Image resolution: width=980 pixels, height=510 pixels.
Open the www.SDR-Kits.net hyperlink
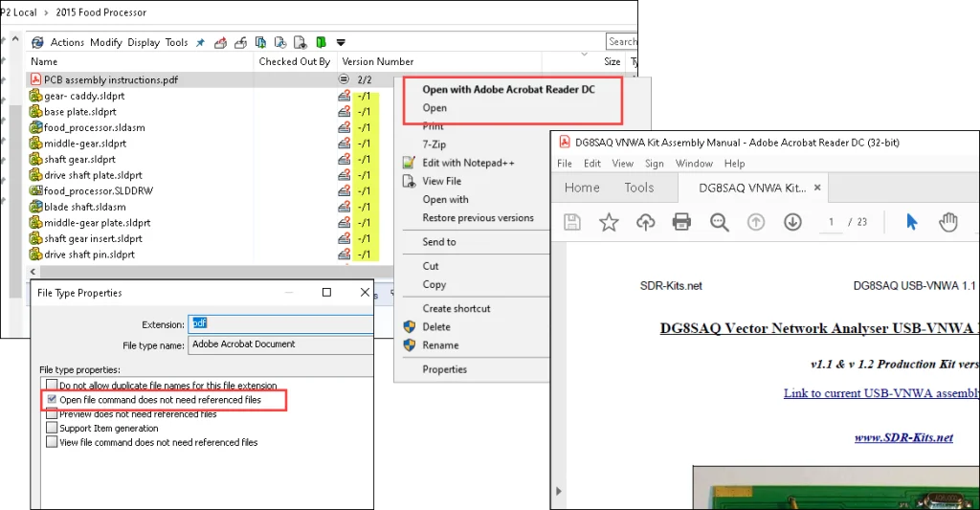click(903, 437)
